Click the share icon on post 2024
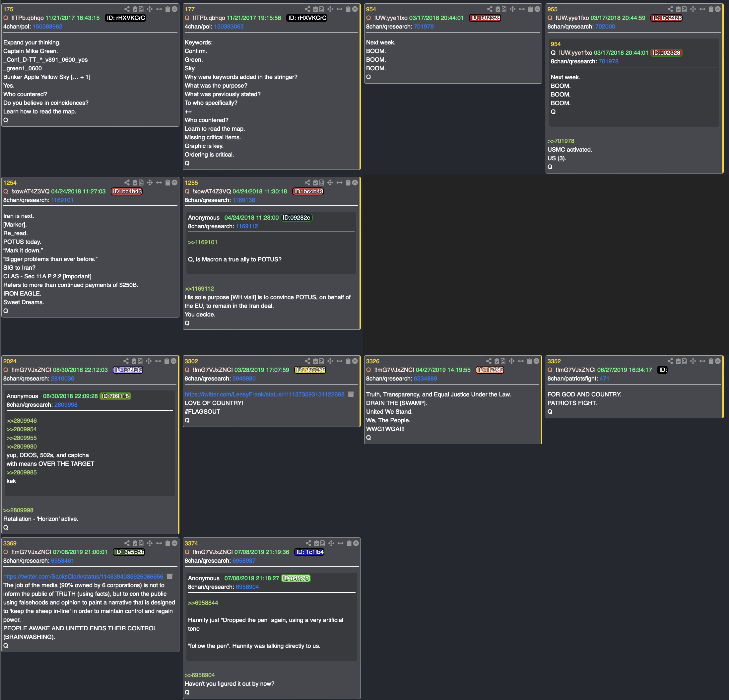 click(x=126, y=361)
